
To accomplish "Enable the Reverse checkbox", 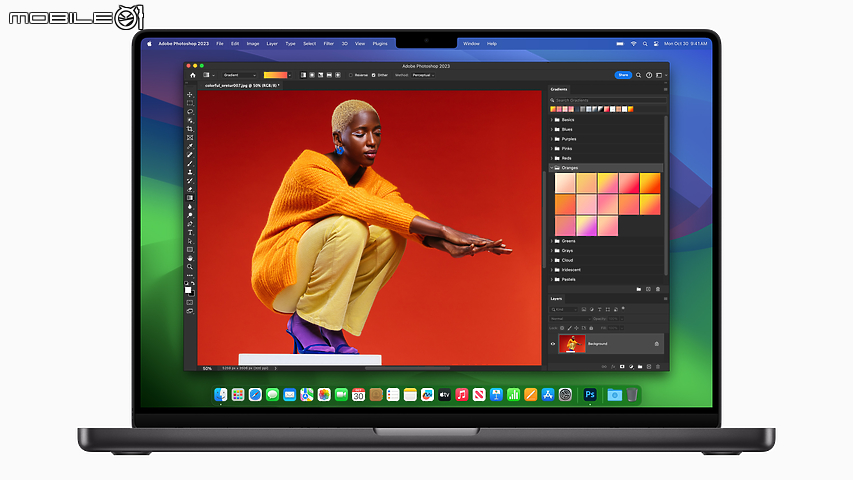I will tap(351, 75).
